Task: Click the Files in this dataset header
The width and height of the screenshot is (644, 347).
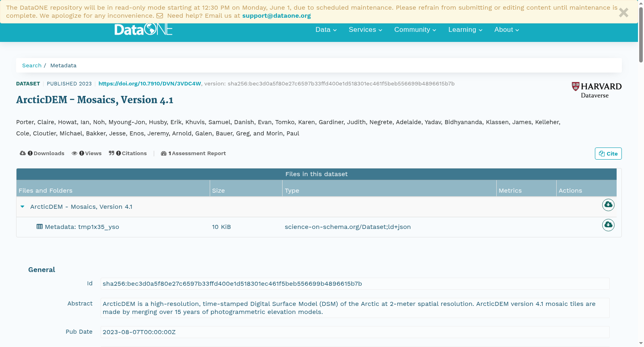Action: coord(316,174)
